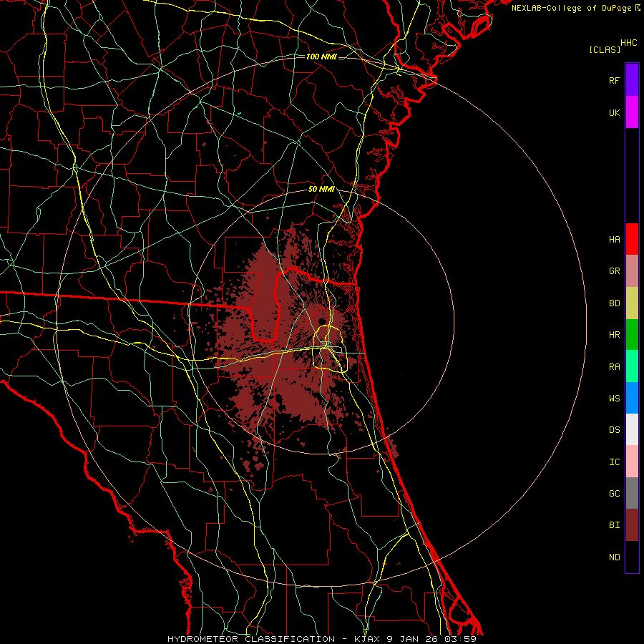Select the IC light pink swatch
This screenshot has width=644, height=644.
click(x=632, y=462)
